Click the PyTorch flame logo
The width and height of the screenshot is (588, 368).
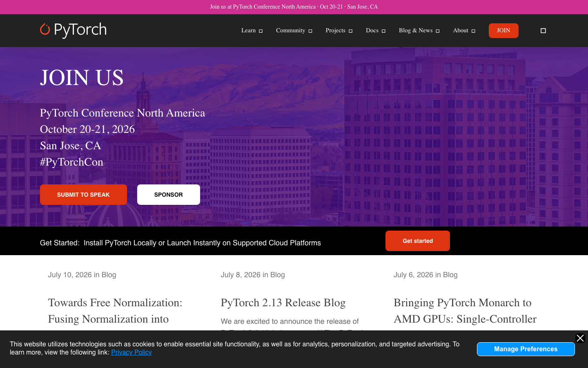tap(73, 30)
